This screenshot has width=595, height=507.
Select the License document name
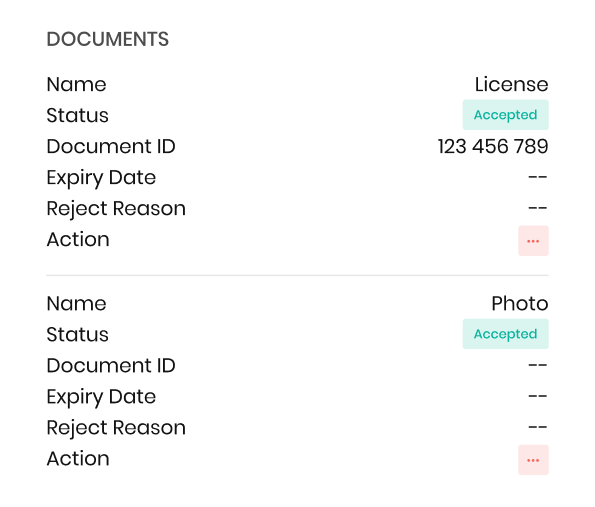pos(512,84)
